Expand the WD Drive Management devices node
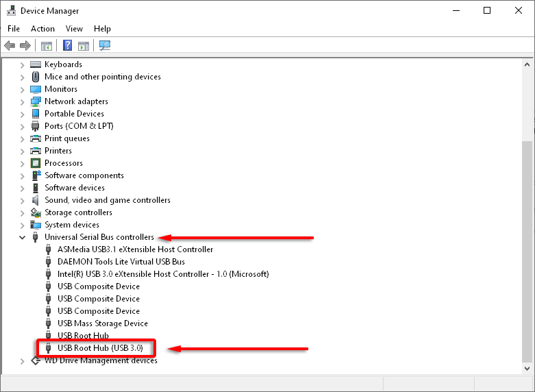Viewport: 535px width, 392px height. tap(22, 360)
